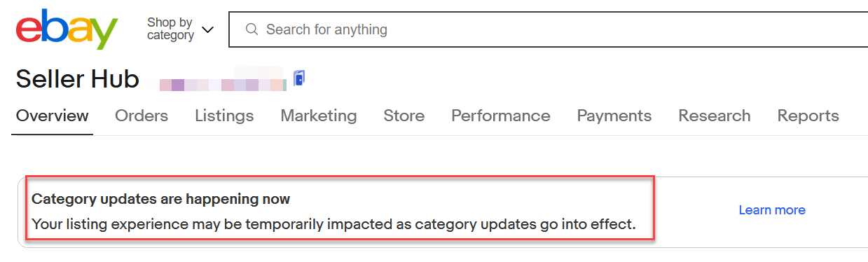
Task: Open the Orders tab
Action: [x=142, y=116]
